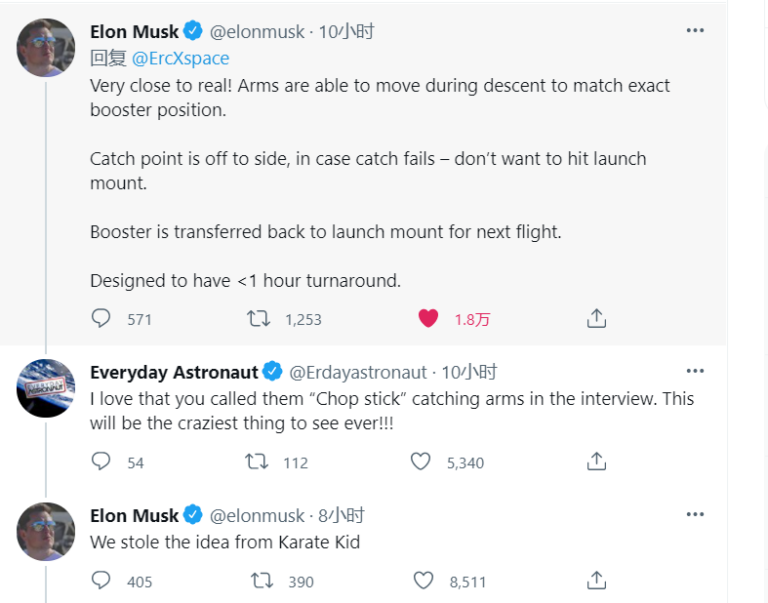Open the @Erdayastronaut profile handle
The width and height of the screenshot is (768, 603).
(358, 372)
